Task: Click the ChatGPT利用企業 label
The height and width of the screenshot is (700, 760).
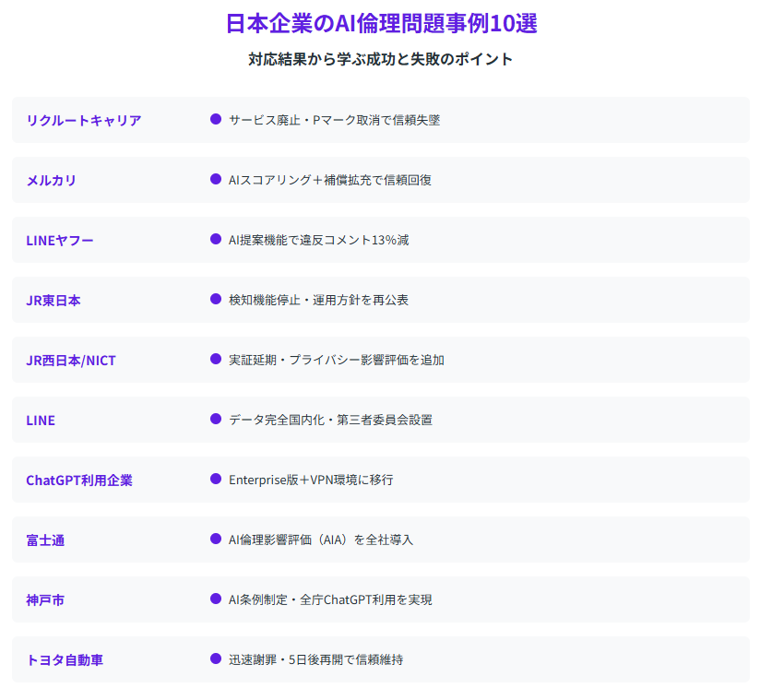Action: (x=79, y=481)
